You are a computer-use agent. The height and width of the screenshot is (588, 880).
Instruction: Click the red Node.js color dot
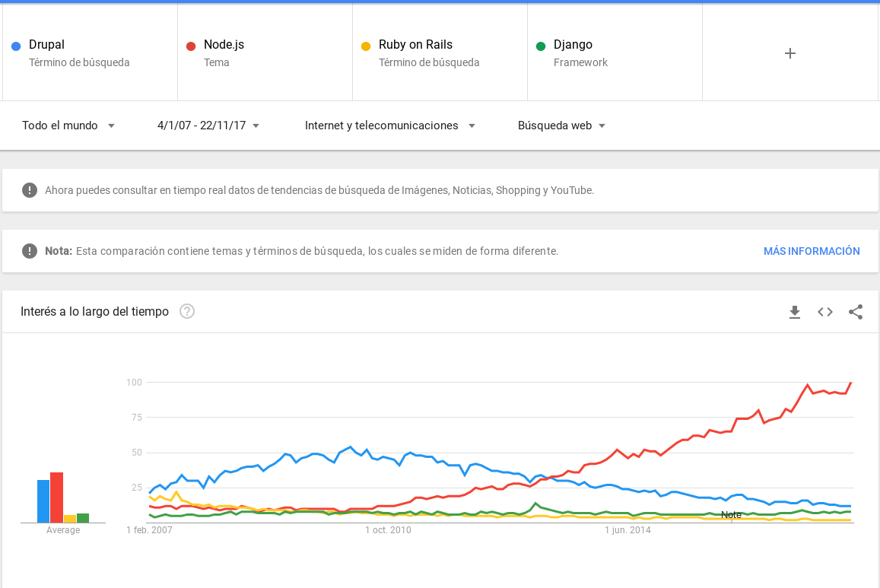[x=190, y=46]
